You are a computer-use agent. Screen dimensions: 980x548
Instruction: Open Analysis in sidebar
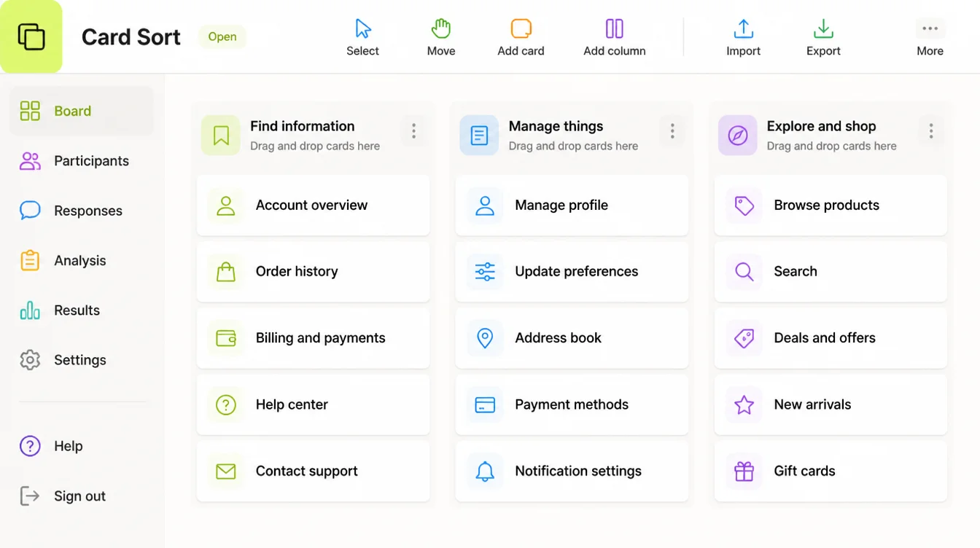pyautogui.click(x=82, y=260)
